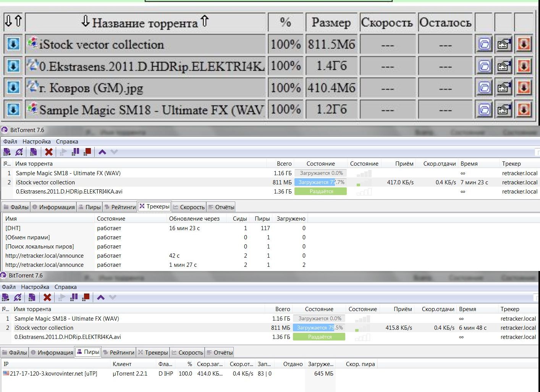Switch to Информация tab in upper BitTorrent window
The width and height of the screenshot is (540, 392).
tap(53, 207)
